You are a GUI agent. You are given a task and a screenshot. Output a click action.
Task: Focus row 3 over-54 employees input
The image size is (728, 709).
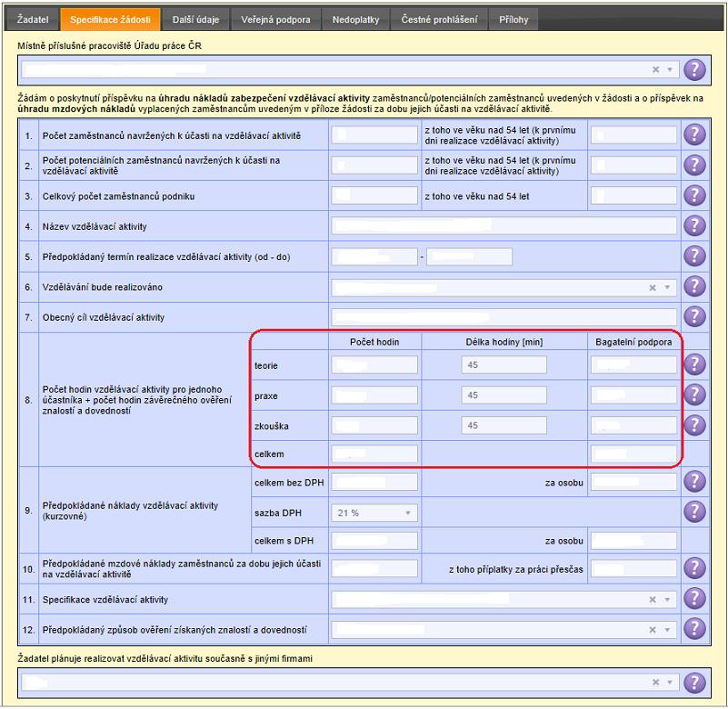pos(633,195)
